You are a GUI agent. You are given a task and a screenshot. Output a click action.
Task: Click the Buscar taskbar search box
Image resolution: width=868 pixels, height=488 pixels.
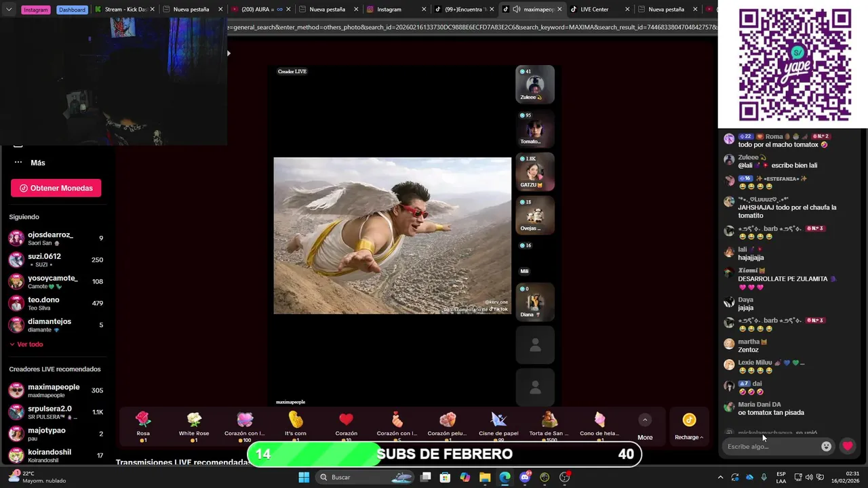click(366, 477)
